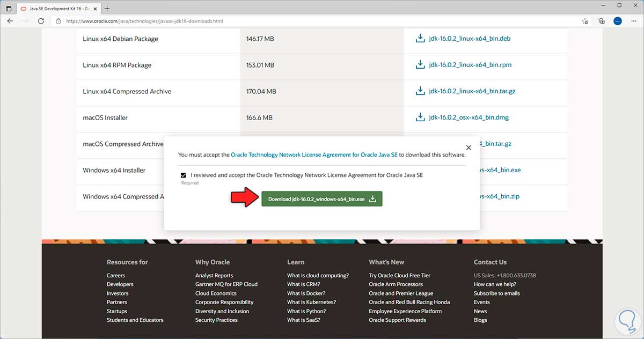Open the Blogs footer link
The image size is (644, 339).
480,320
